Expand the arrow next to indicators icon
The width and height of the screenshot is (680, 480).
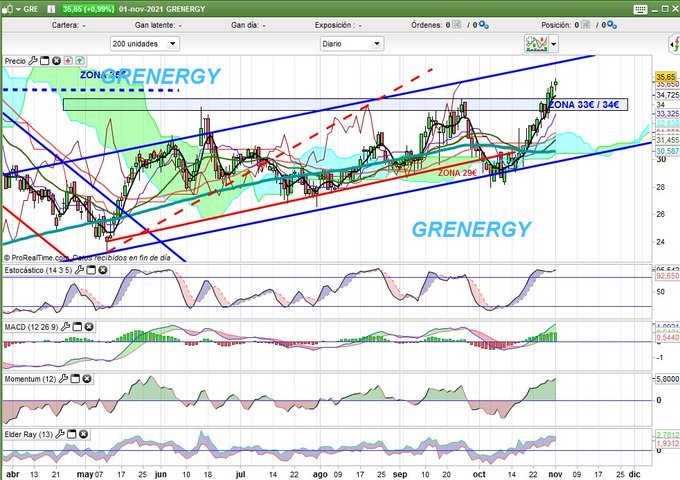tap(553, 44)
